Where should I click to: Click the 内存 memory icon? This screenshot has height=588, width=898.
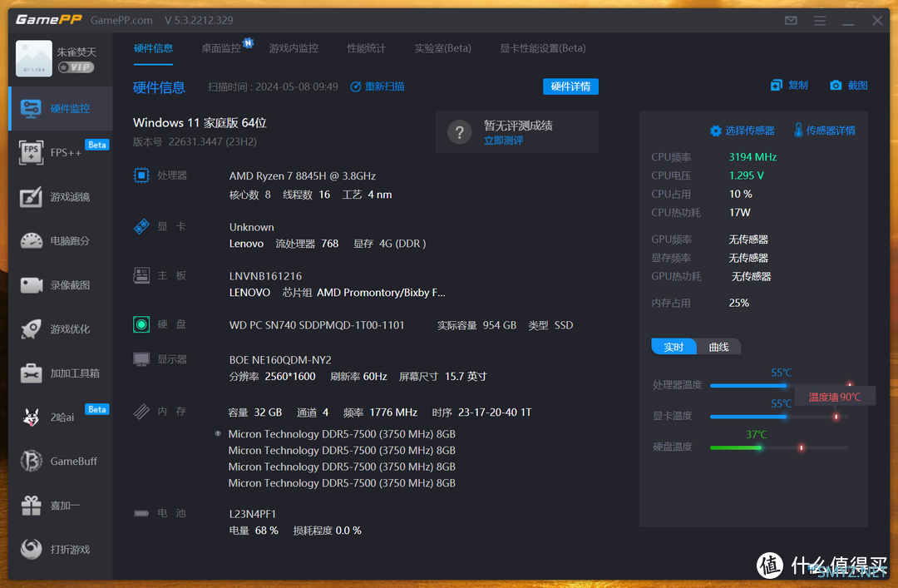(x=141, y=411)
